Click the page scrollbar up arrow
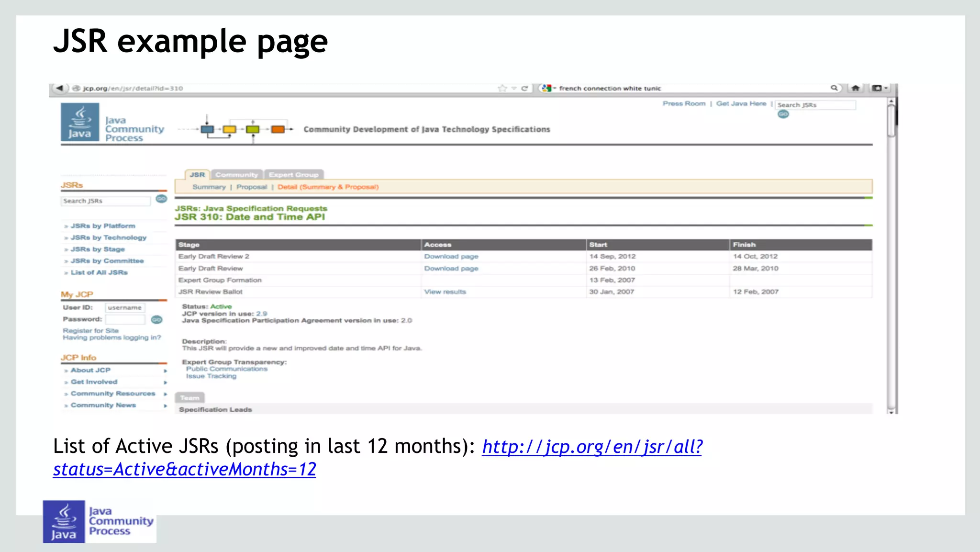The width and height of the screenshot is (980, 552). click(x=891, y=101)
